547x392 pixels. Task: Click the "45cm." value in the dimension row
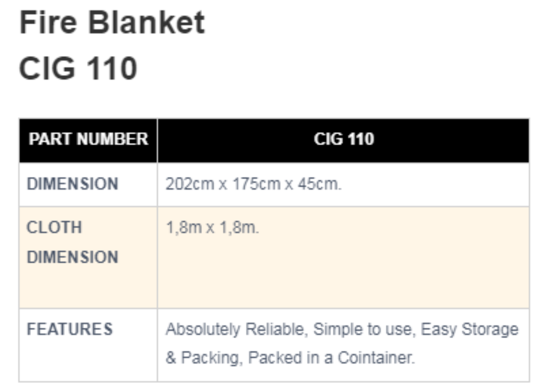tap(319, 184)
